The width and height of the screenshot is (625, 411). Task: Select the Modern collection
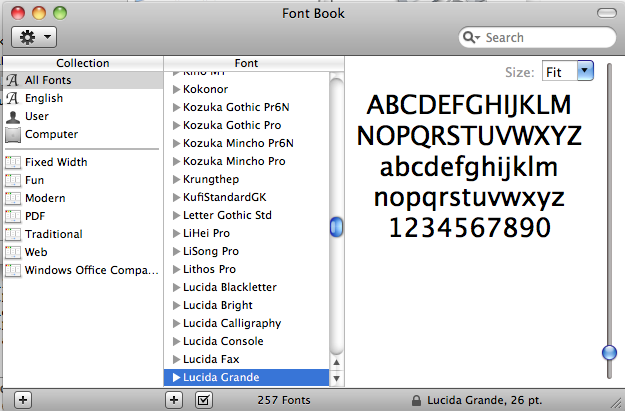click(x=83, y=198)
